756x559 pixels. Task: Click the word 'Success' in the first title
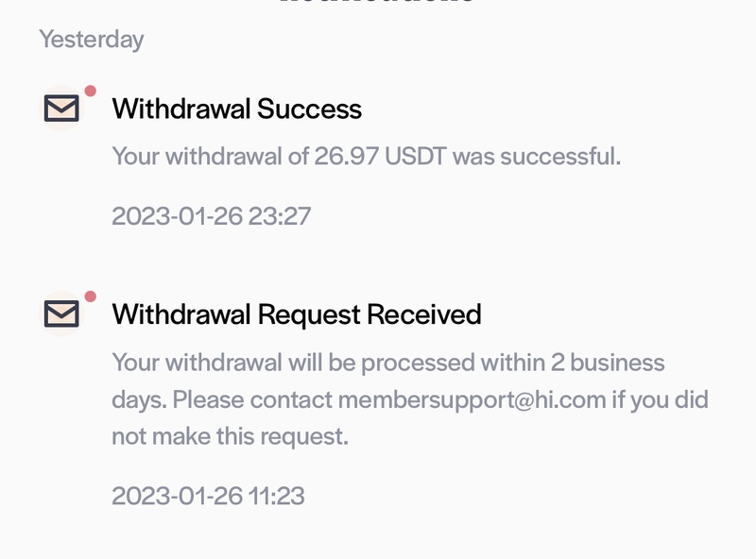tap(309, 109)
